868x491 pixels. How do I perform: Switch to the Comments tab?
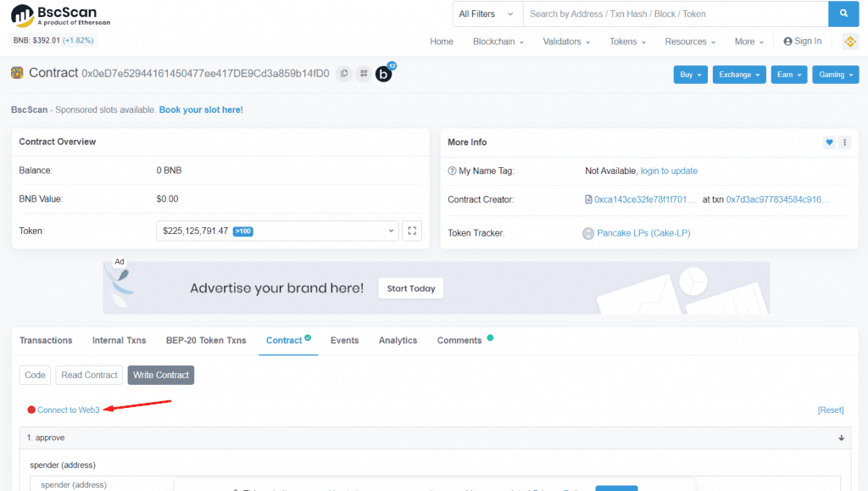coord(459,340)
